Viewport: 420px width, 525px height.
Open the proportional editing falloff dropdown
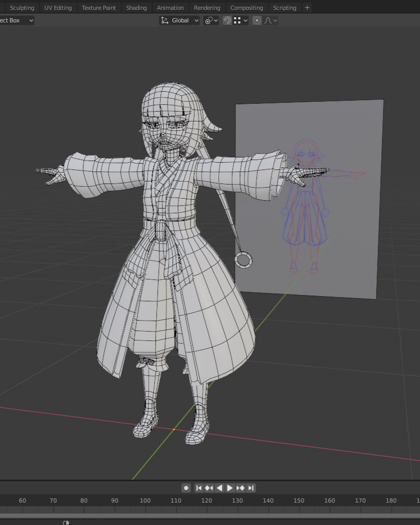[271, 20]
